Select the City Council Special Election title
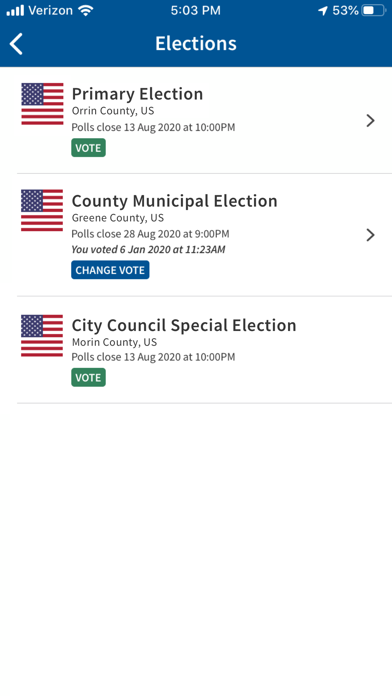Screen dimensions: 392x696 point(184,325)
